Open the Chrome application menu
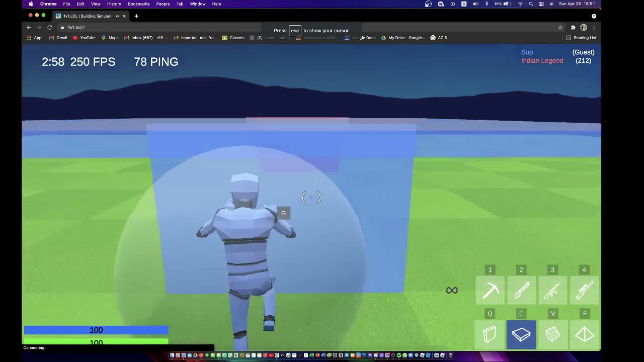Viewport: 644px width, 362px height. (48, 4)
